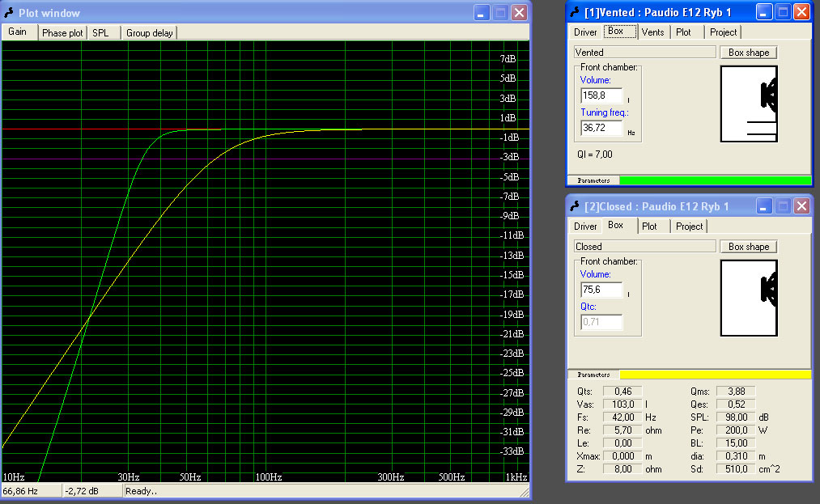This screenshot has height=504, width=820.
Task: Minimize the Plot window
Action: pyautogui.click(x=481, y=13)
